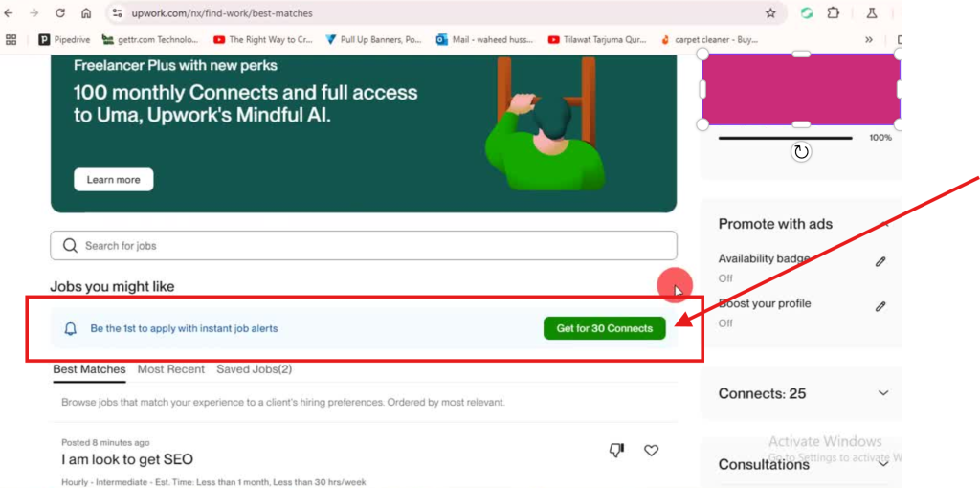Screen dimensions: 980x488
Task: Click the 'Jobs you might like' heading
Action: [x=112, y=287]
